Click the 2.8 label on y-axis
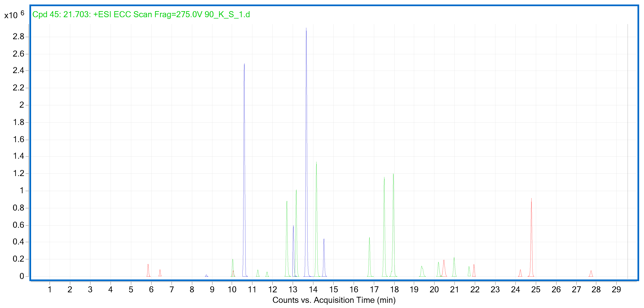Screen dimensions: 644x308 [x=18, y=37]
